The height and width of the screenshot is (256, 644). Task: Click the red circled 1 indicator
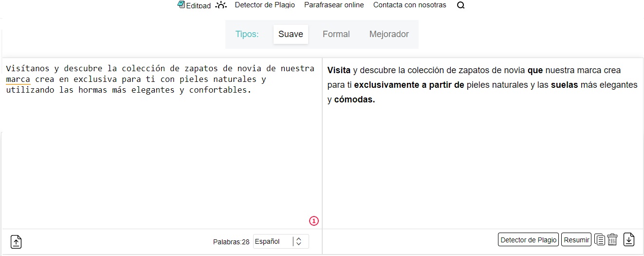pyautogui.click(x=313, y=221)
